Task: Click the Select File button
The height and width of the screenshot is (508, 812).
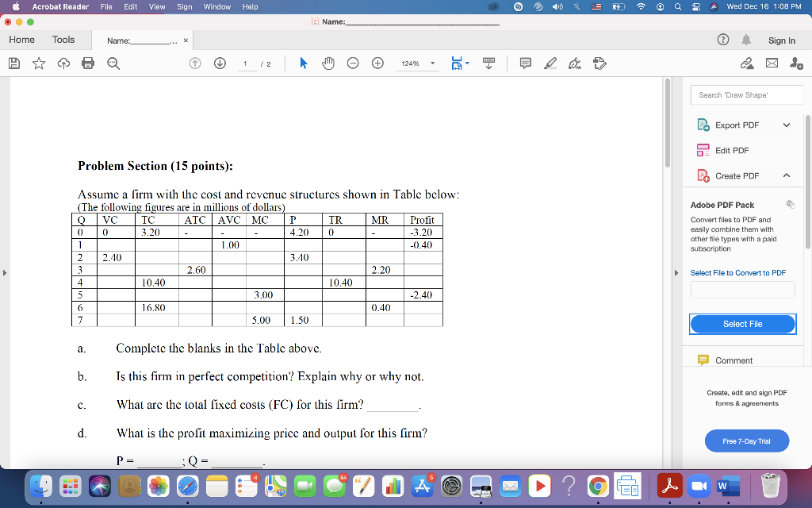Action: (742, 324)
